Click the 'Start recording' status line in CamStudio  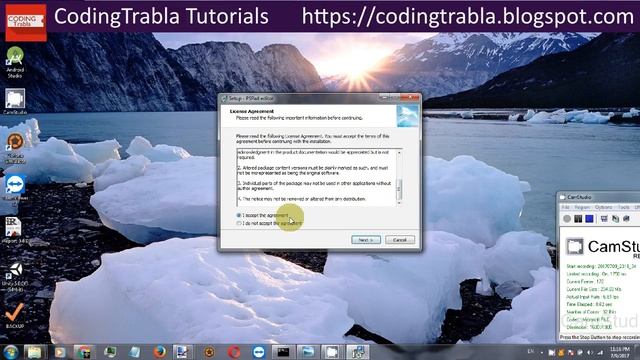601,266
